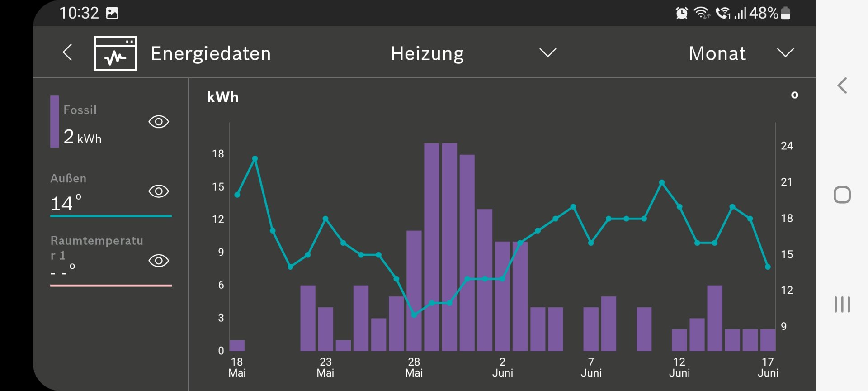Hide the Fossil data series

click(159, 122)
